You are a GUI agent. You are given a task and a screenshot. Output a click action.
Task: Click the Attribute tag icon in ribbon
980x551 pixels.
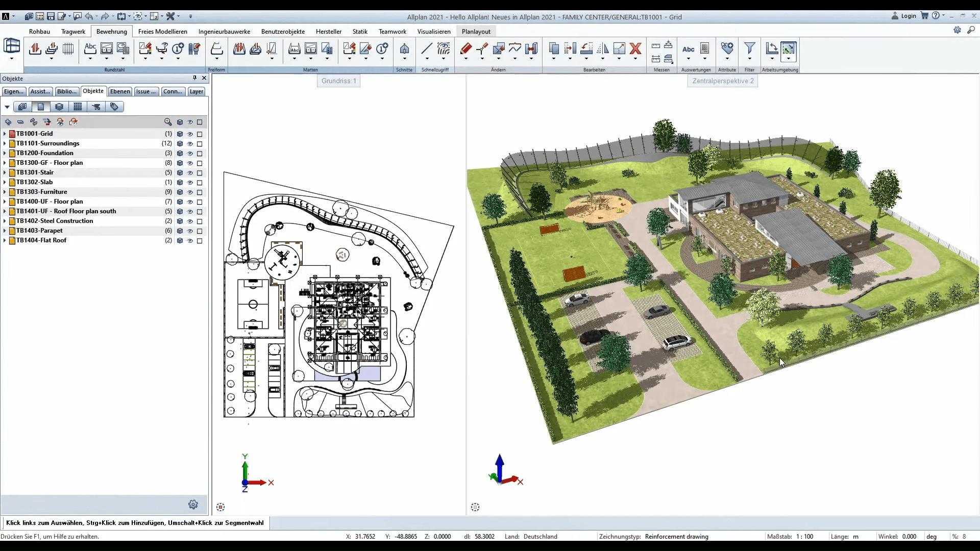[727, 49]
